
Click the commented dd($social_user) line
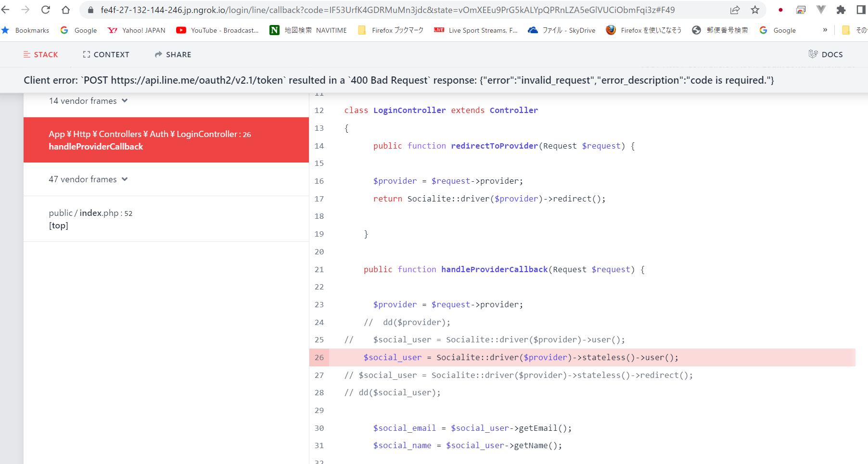393,392
